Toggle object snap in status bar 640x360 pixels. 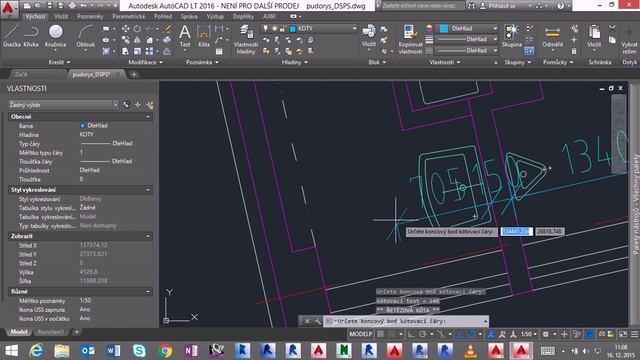point(471,334)
